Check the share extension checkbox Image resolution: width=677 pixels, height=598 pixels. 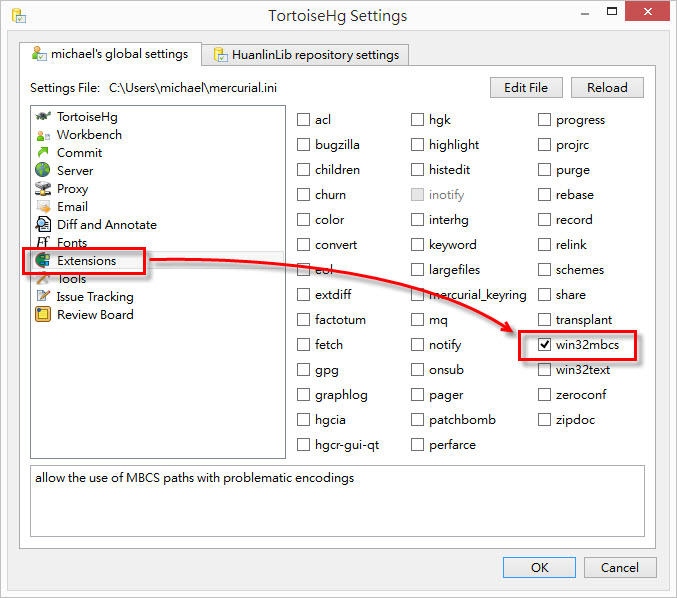(x=544, y=295)
